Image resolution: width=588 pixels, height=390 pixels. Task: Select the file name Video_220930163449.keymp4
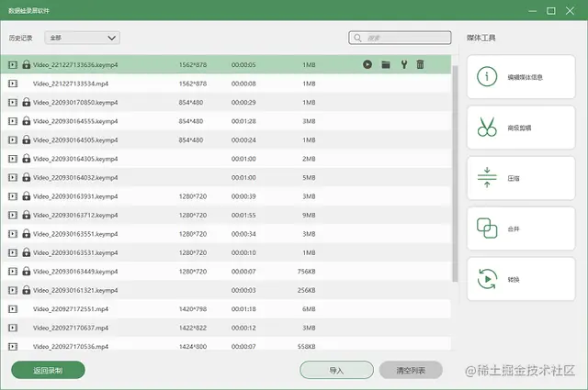[x=75, y=272]
